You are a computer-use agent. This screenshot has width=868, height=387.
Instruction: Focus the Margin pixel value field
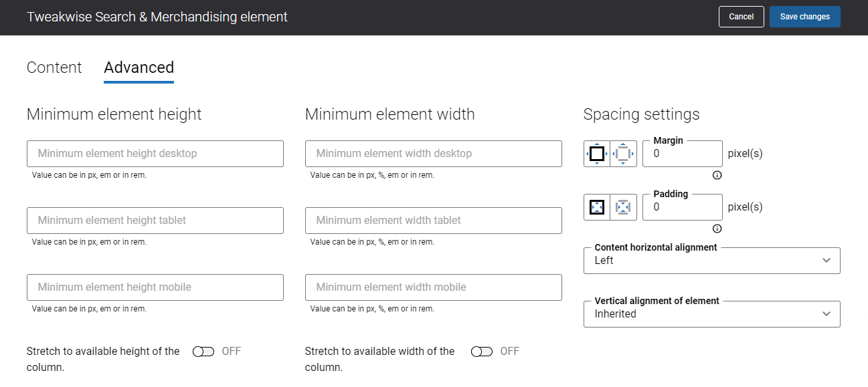[x=683, y=154]
